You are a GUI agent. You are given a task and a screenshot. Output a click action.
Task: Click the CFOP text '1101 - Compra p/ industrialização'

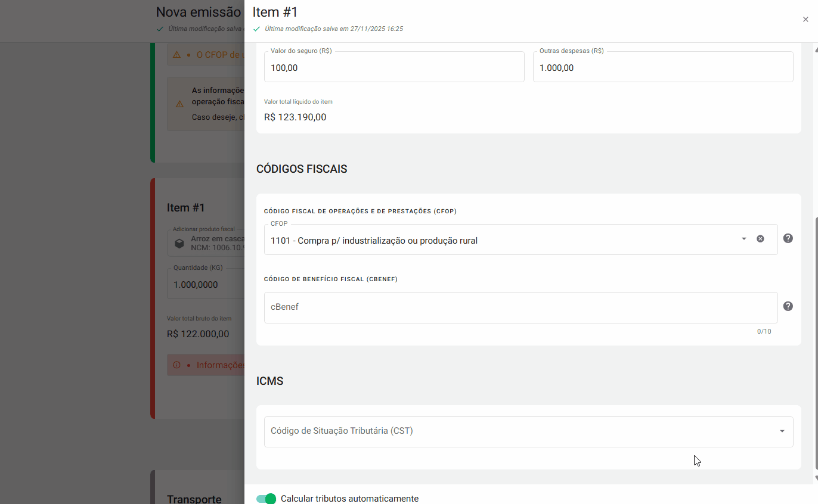coord(374,241)
